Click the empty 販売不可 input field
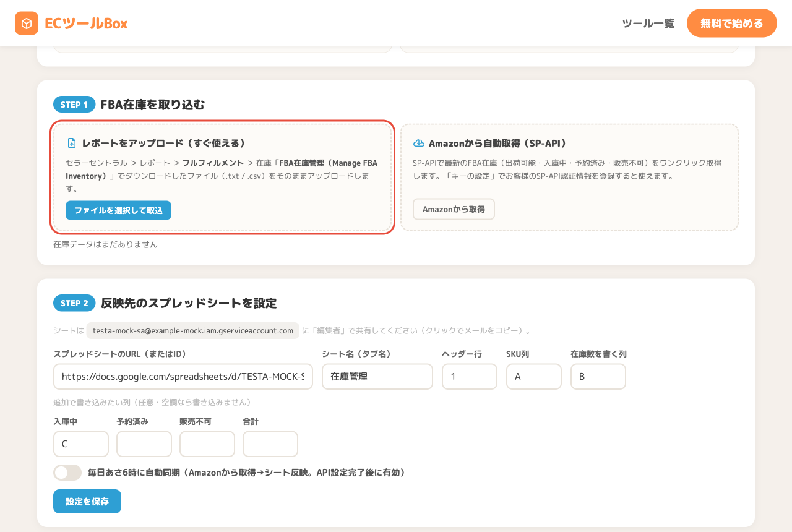The height and width of the screenshot is (532, 792). tap(207, 444)
